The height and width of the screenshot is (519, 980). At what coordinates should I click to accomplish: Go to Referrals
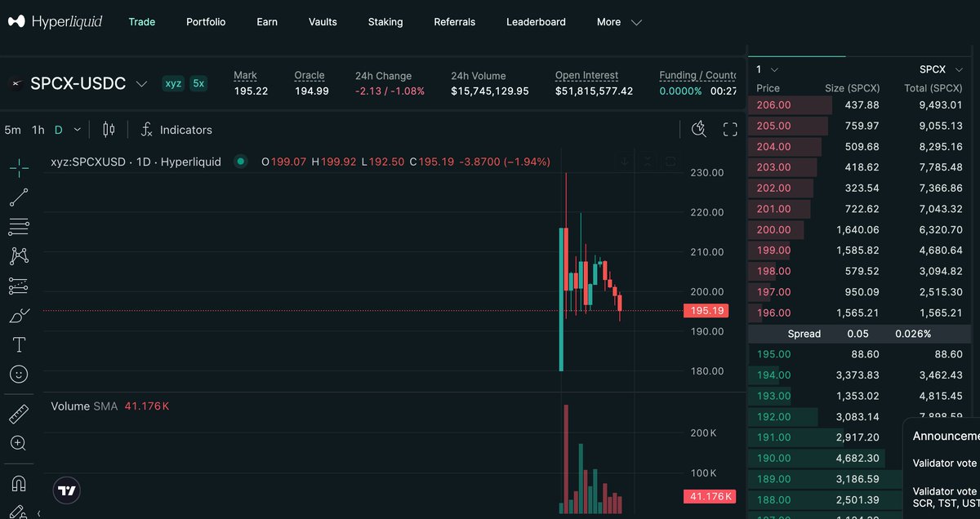[x=455, y=22]
